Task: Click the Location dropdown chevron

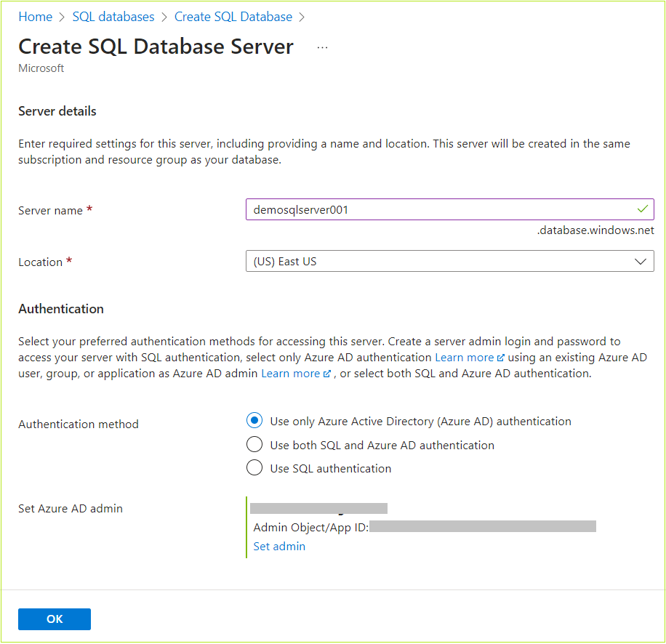Action: point(640,261)
